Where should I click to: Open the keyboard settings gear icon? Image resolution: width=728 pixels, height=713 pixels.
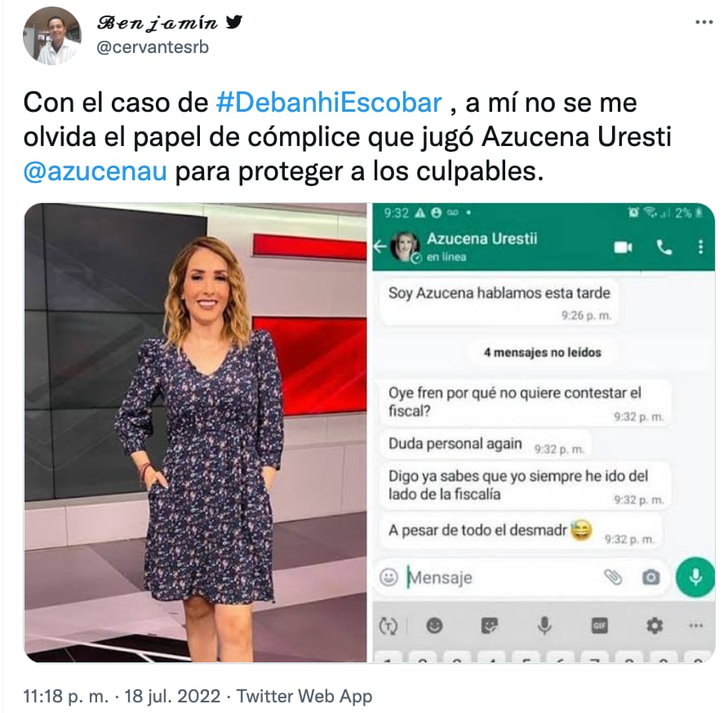click(x=655, y=626)
